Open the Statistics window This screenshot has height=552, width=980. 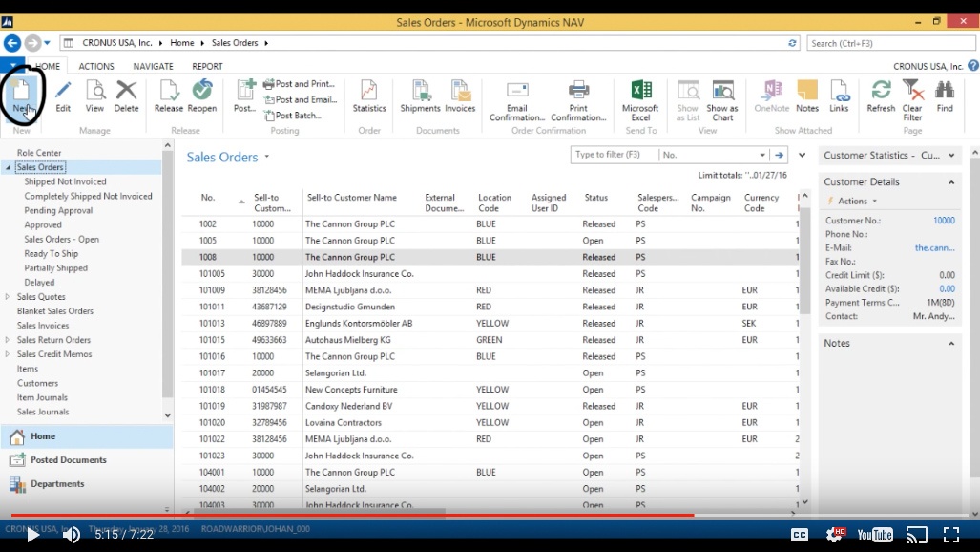click(x=369, y=99)
